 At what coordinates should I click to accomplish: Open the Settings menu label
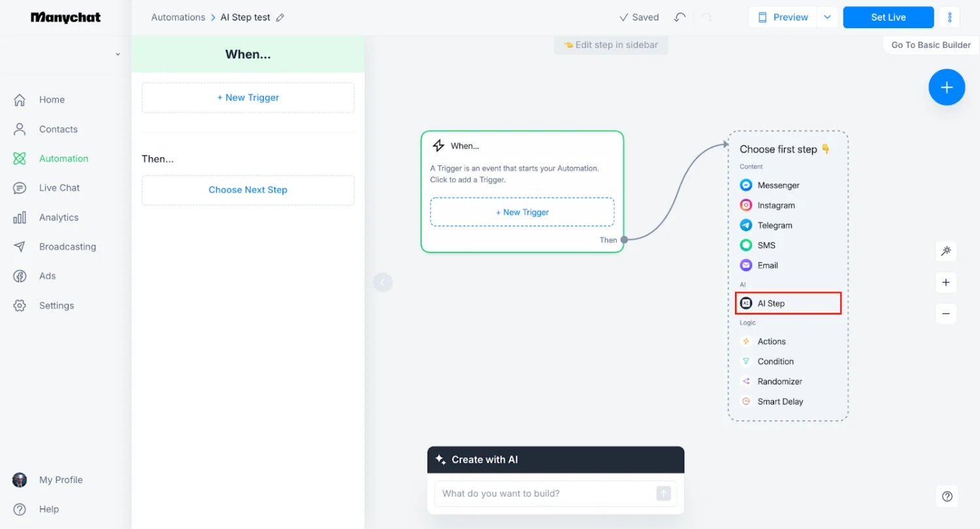[56, 305]
